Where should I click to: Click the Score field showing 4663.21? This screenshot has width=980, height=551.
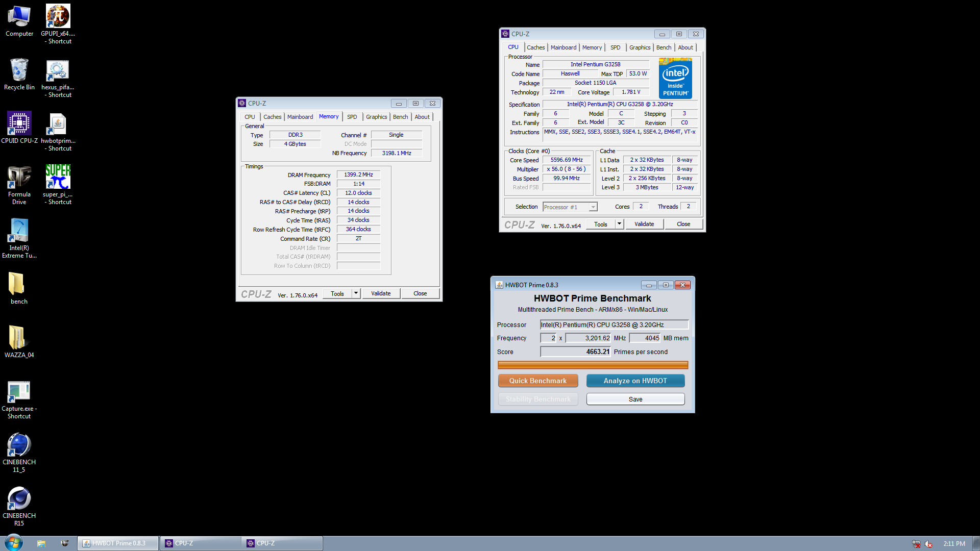point(576,352)
